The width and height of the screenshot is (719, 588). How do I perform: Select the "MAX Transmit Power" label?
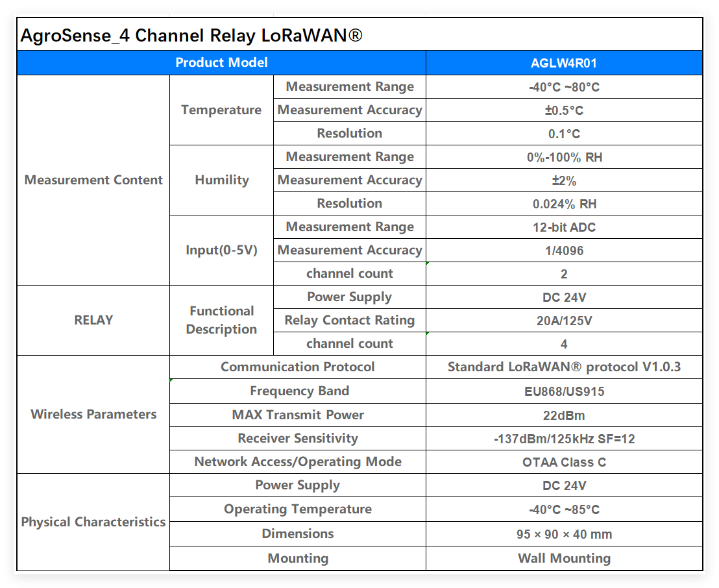point(298,415)
